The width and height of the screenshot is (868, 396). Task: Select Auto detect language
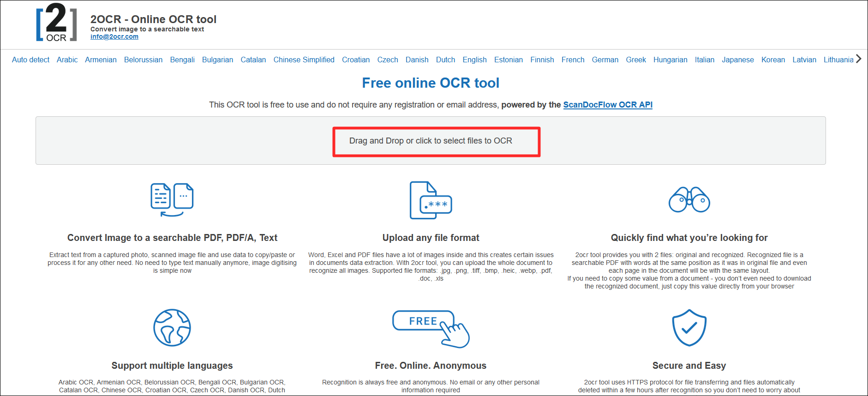(x=30, y=60)
